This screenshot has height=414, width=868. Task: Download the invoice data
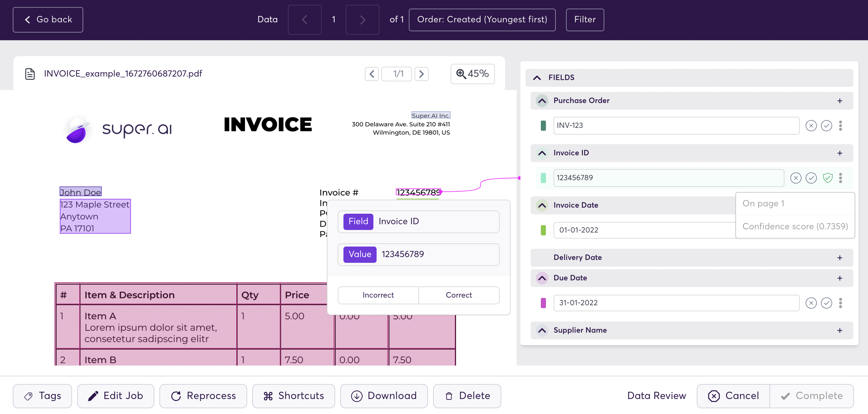coord(384,396)
